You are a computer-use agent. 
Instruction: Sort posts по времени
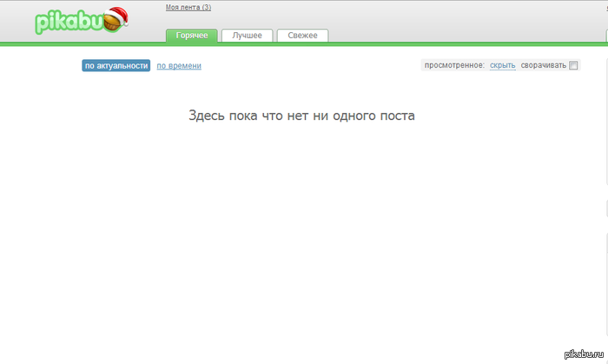pyautogui.click(x=179, y=65)
